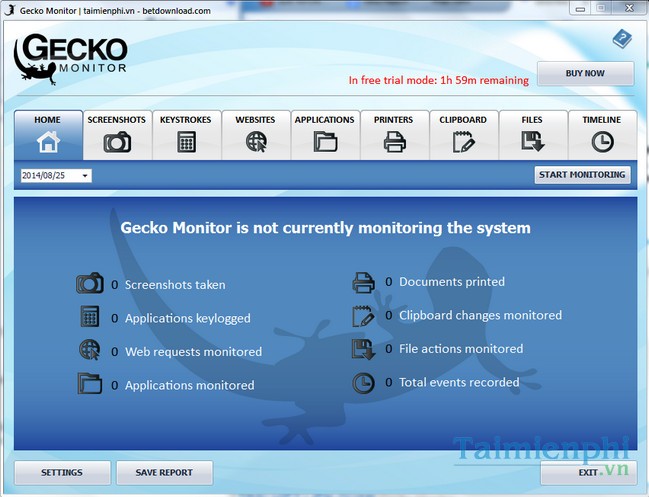649x497 pixels.
Task: Click the Web requests globe icon
Action: [90, 350]
